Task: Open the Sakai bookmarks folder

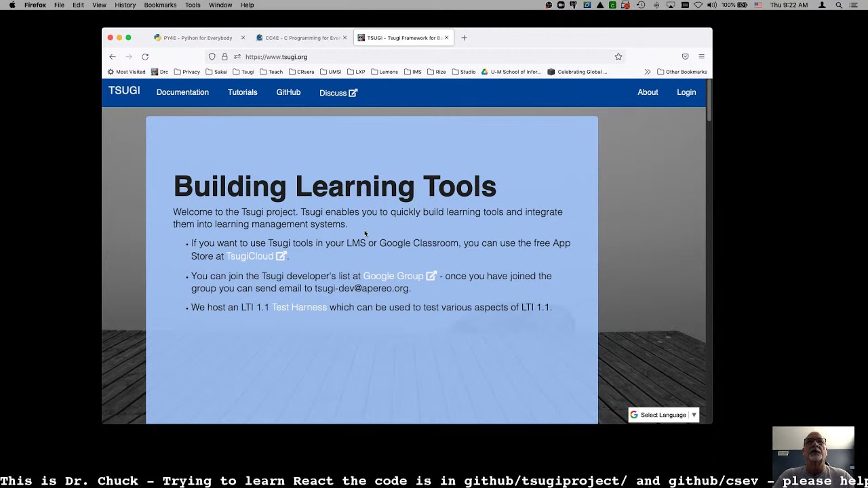Action: point(216,72)
